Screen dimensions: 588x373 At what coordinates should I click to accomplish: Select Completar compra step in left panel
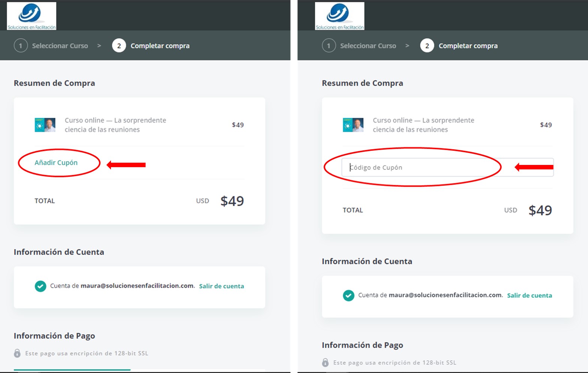point(160,46)
